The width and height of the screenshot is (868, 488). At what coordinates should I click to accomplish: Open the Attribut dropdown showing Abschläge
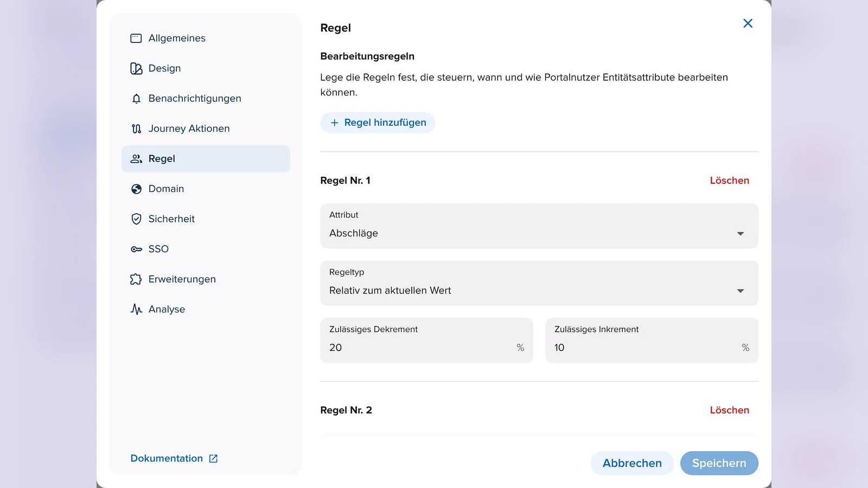pos(539,226)
